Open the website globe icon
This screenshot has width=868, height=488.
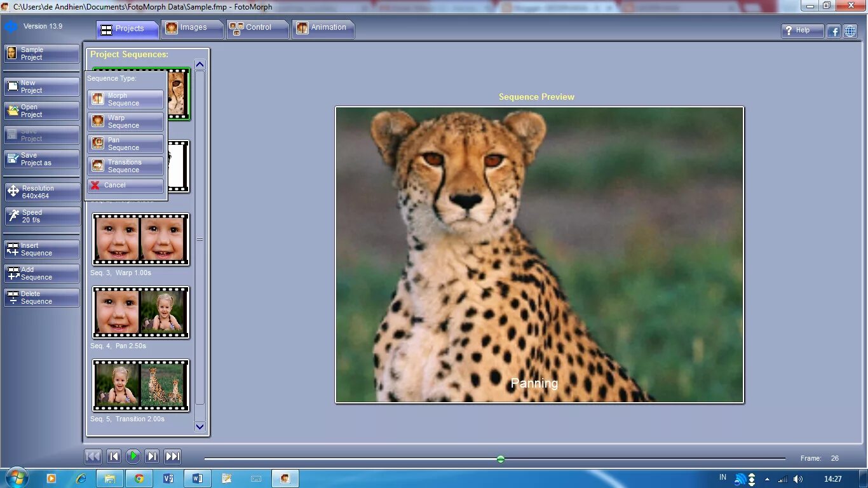[x=850, y=30]
